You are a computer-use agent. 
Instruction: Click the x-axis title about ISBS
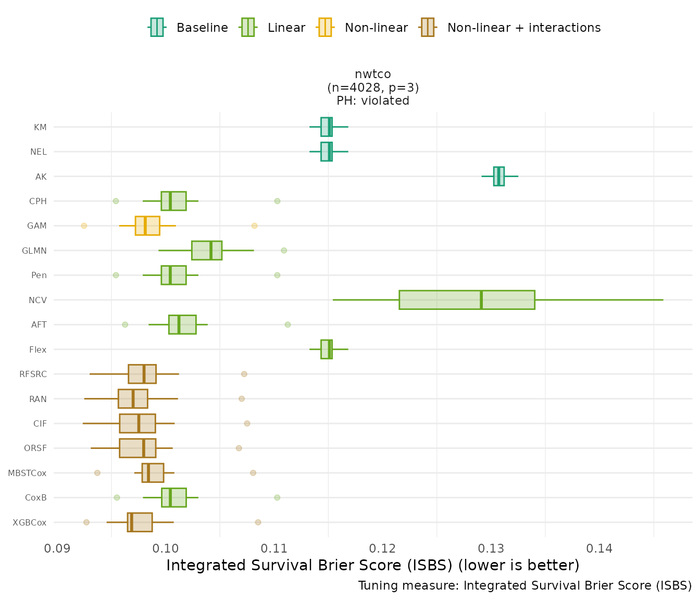(x=372, y=566)
